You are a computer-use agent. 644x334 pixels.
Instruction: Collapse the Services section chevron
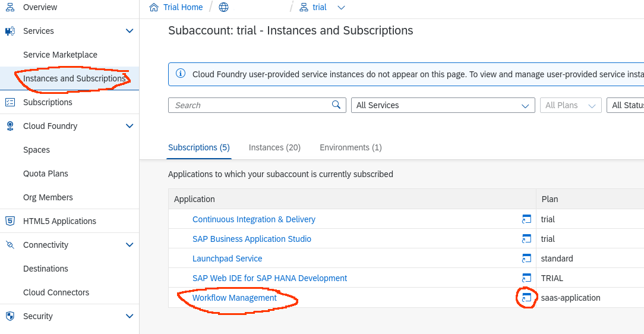tap(130, 31)
